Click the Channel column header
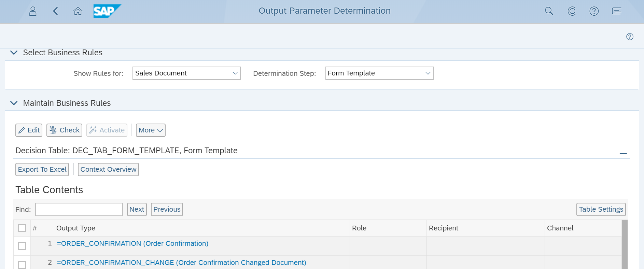 tap(583, 228)
